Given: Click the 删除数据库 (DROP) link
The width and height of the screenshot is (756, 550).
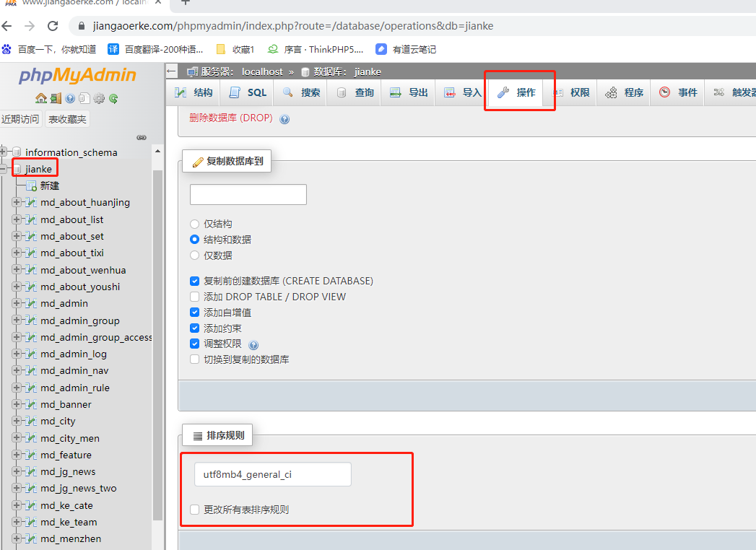Looking at the screenshot, I should pos(230,118).
